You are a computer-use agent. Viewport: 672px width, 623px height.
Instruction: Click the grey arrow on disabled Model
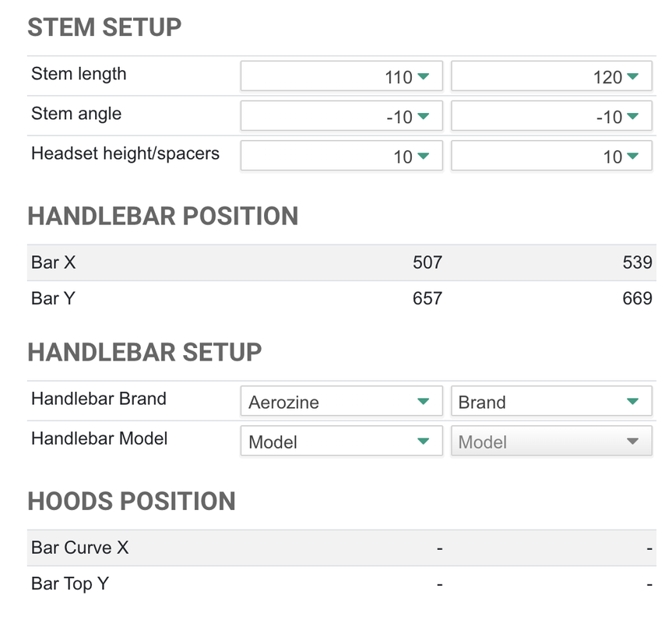point(632,441)
